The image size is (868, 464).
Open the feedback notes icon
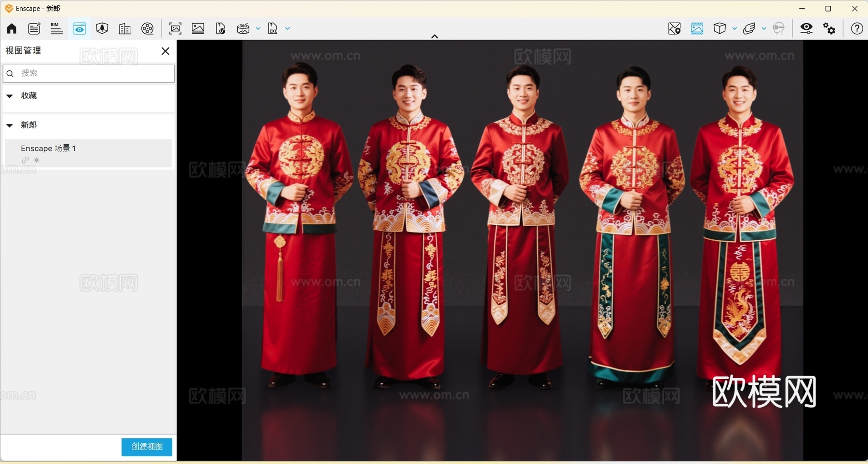click(x=34, y=28)
